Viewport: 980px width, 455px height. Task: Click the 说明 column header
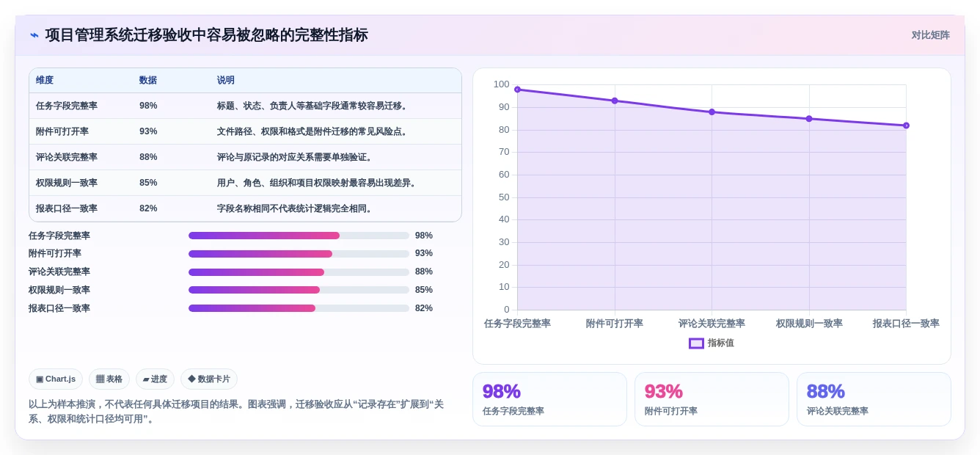pos(226,80)
